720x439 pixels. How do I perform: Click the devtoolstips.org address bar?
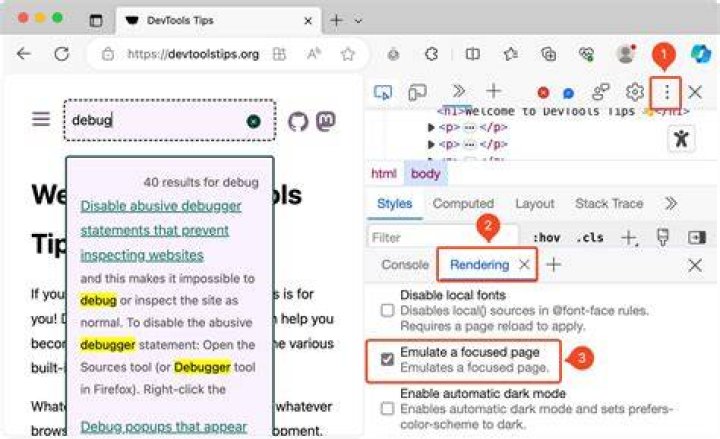tap(193, 54)
